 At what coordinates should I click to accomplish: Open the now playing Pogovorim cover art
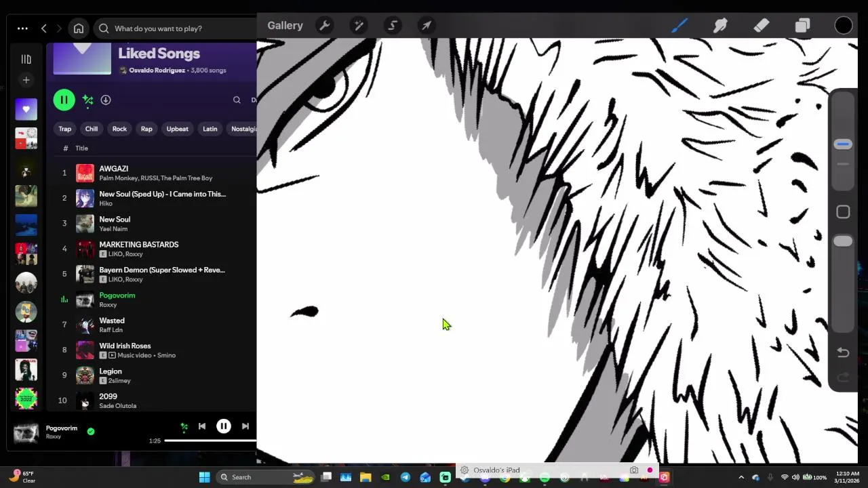coord(26,432)
